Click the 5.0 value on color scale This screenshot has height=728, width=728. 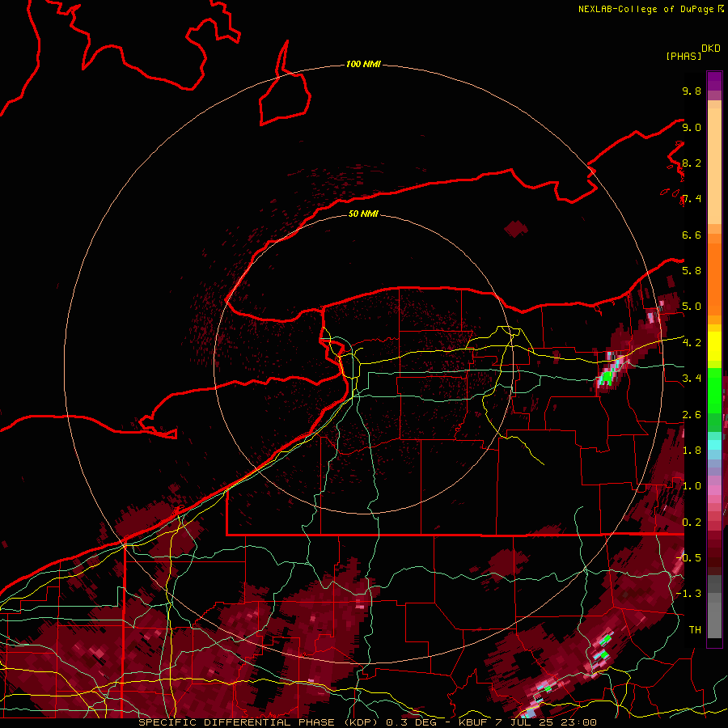click(x=692, y=307)
